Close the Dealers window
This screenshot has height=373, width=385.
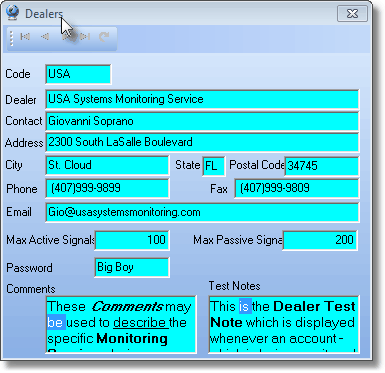tap(352, 14)
